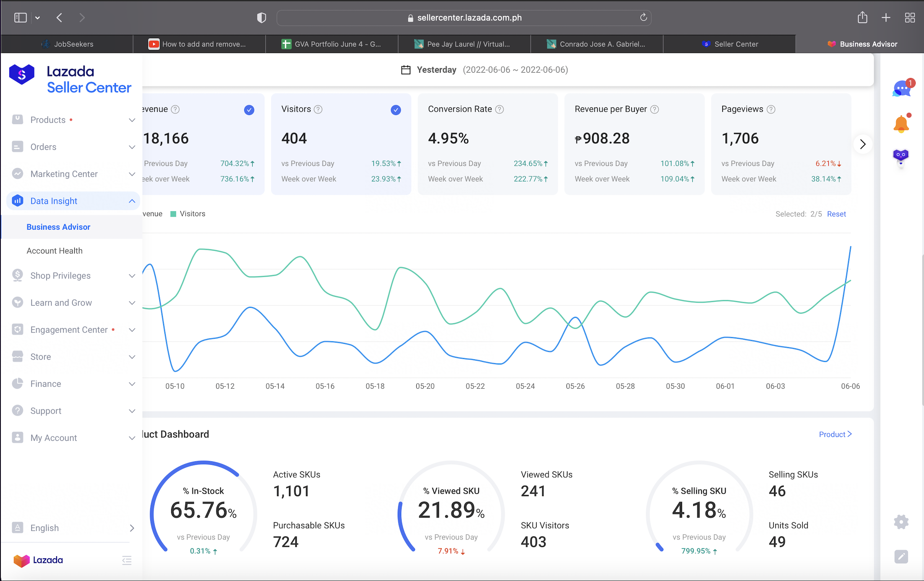Click the Reset link for selected metrics
Image resolution: width=924 pixels, height=581 pixels.
click(836, 214)
